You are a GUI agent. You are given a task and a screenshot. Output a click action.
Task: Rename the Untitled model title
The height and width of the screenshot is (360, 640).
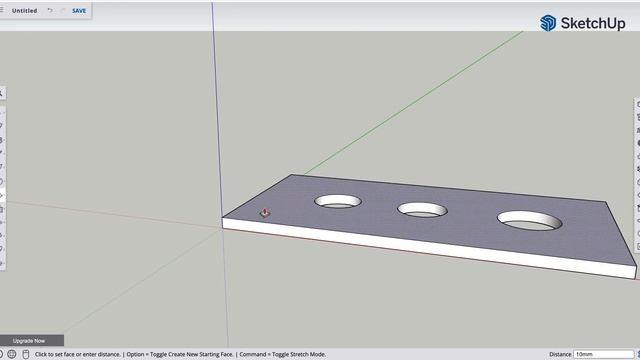pos(24,11)
